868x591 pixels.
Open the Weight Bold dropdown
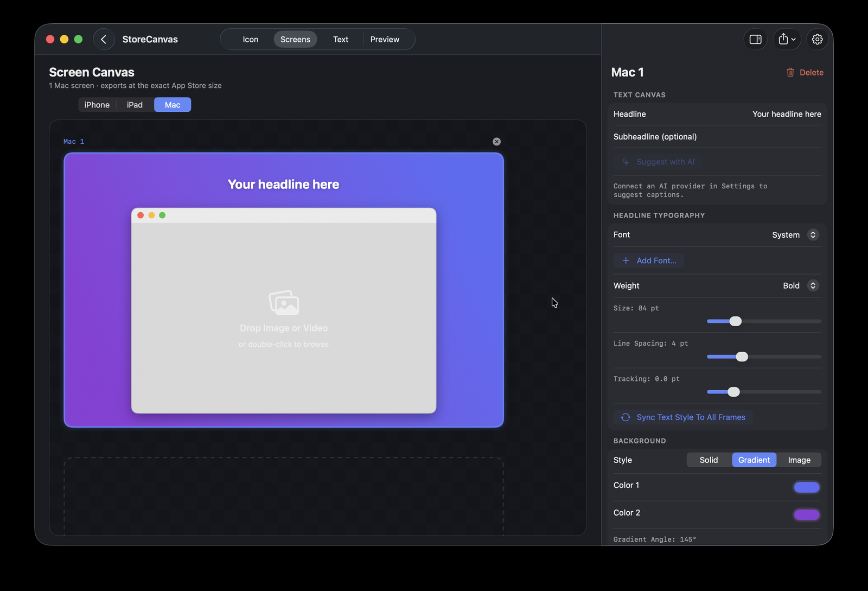pyautogui.click(x=801, y=285)
